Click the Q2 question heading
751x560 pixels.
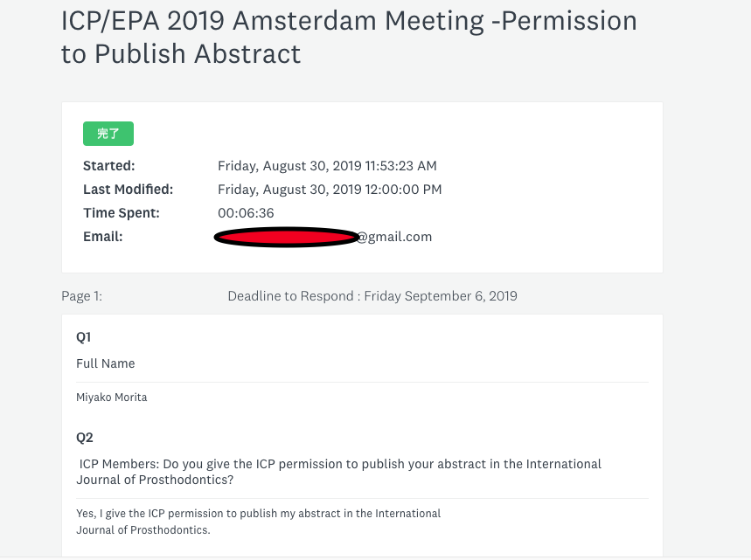coord(85,438)
